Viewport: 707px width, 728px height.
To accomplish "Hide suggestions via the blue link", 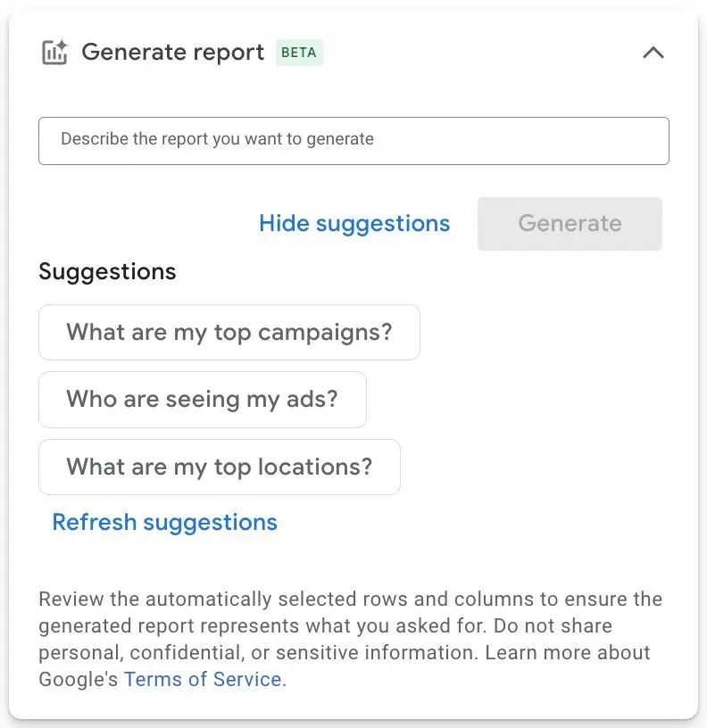I will 354,223.
